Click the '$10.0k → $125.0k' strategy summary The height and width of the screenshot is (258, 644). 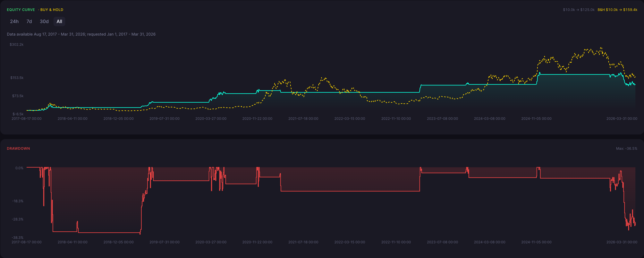(579, 10)
